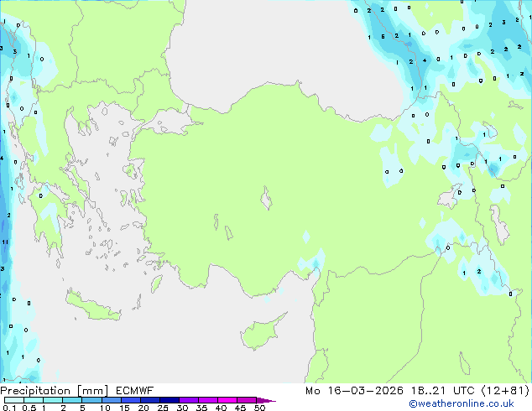Click the legend value "35"
This screenshot has width=532, height=411.
pos(201,408)
